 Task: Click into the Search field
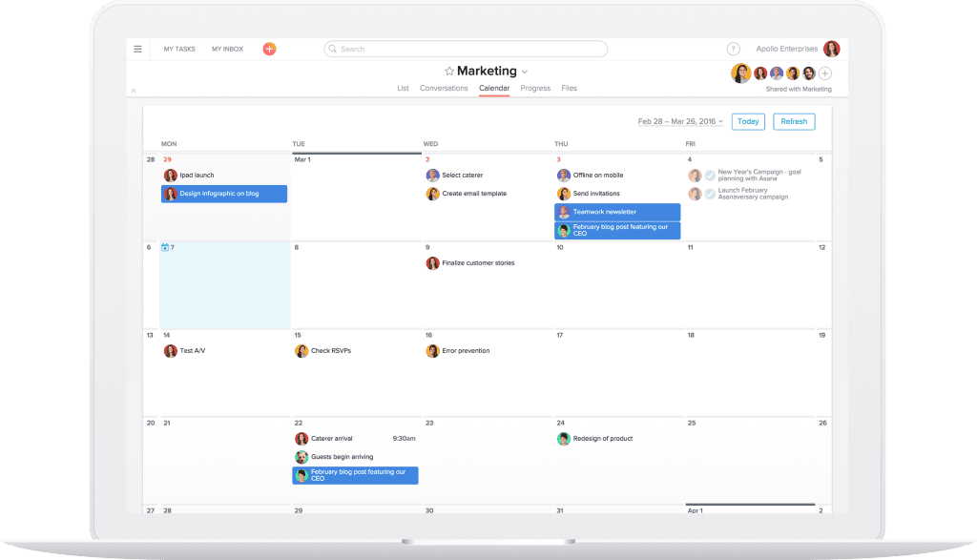pyautogui.click(x=468, y=49)
